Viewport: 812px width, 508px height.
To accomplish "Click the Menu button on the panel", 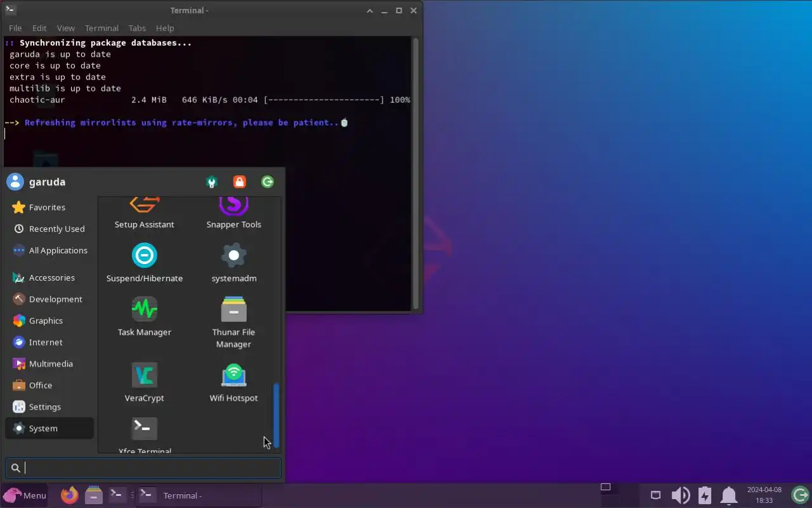I will (25, 495).
